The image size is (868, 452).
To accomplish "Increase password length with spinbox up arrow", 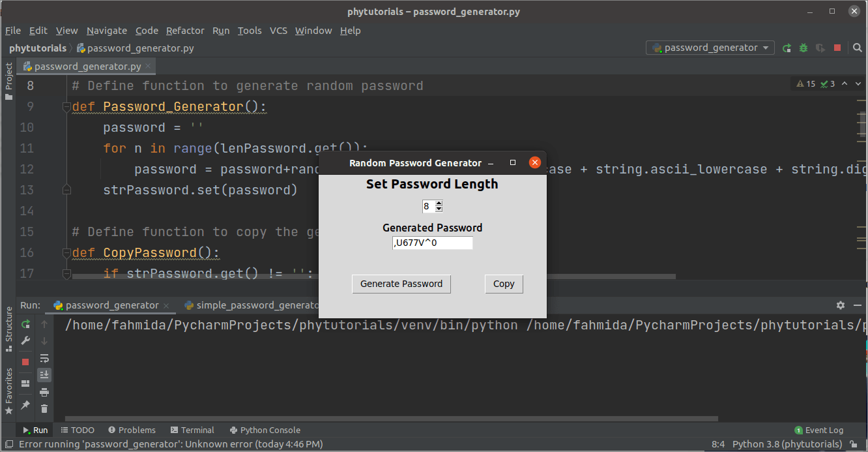I will coord(439,203).
